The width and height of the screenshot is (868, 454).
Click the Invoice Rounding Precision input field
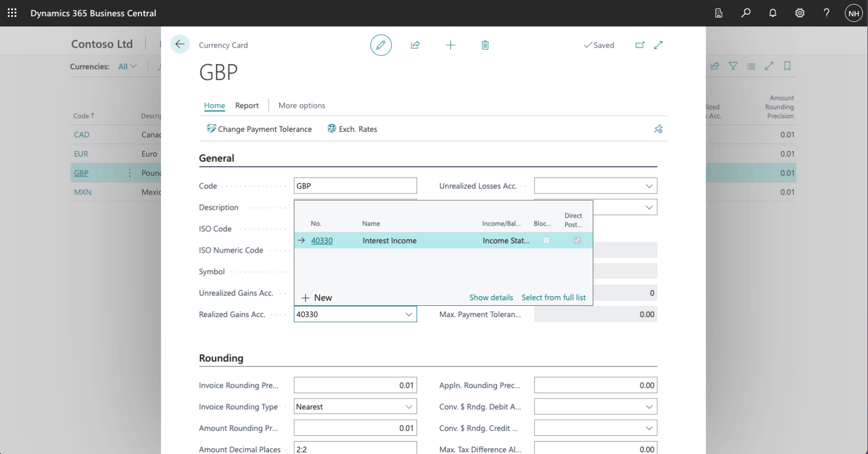pyautogui.click(x=355, y=386)
